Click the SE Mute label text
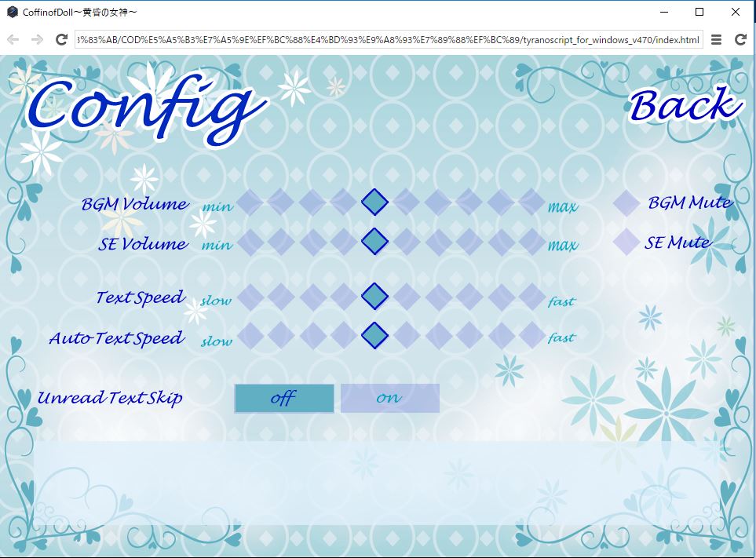 point(678,243)
